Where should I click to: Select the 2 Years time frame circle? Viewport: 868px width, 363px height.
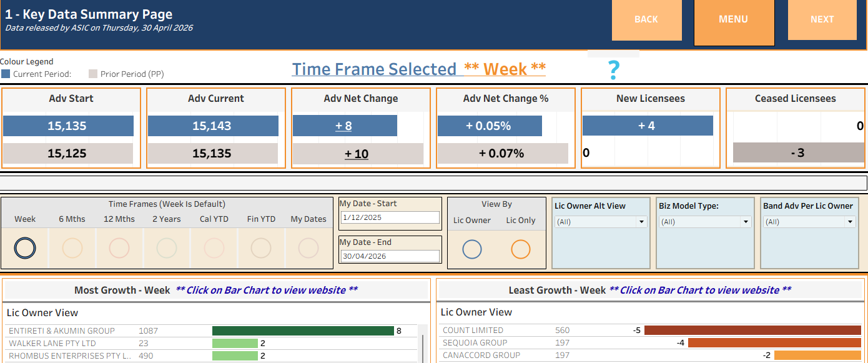167,249
